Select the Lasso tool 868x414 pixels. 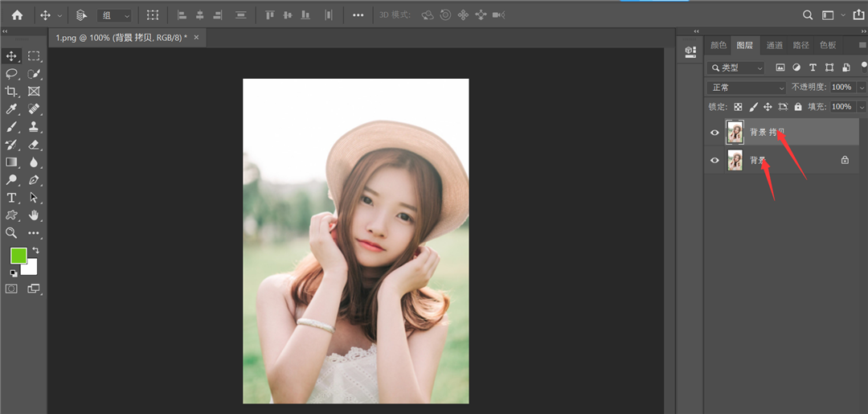click(x=11, y=74)
